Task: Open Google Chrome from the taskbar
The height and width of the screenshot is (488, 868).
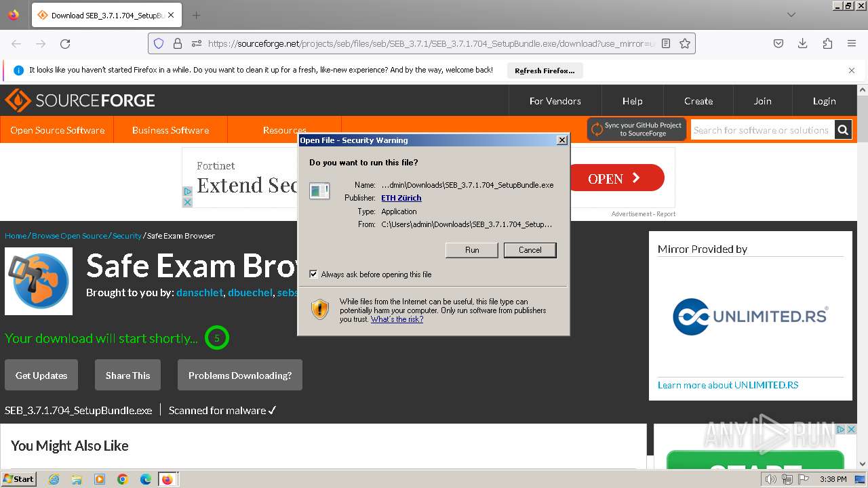Action: [x=123, y=479]
